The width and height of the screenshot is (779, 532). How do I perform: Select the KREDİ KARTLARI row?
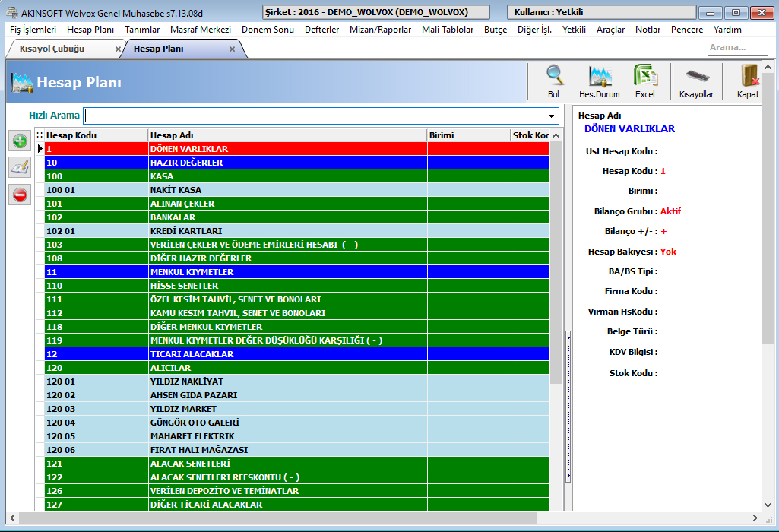click(297, 231)
